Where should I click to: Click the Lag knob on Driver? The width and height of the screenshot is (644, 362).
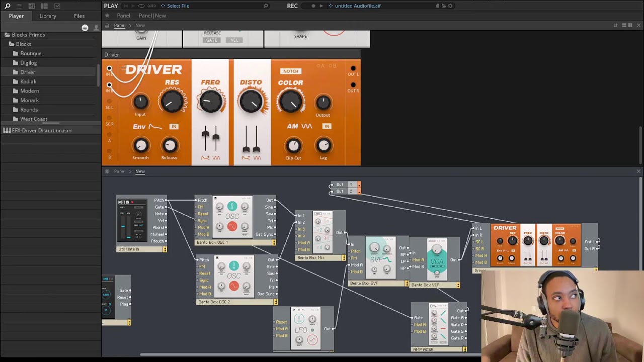[x=324, y=146]
